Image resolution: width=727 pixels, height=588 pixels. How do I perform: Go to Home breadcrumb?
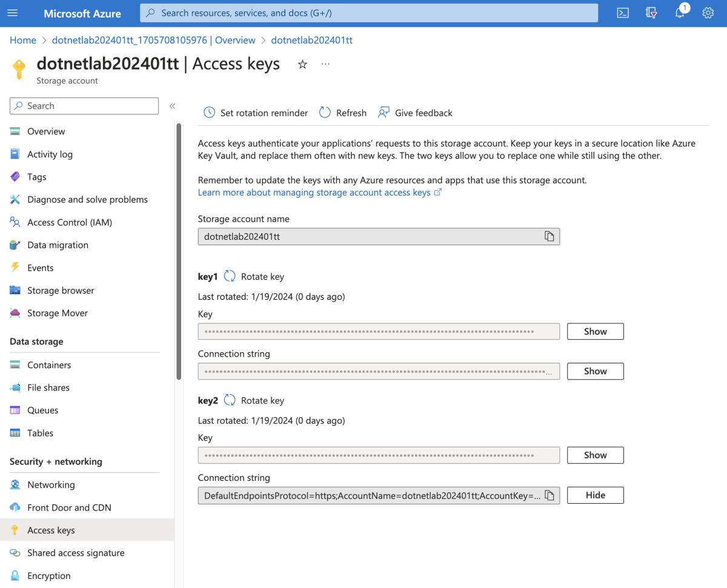click(x=23, y=40)
